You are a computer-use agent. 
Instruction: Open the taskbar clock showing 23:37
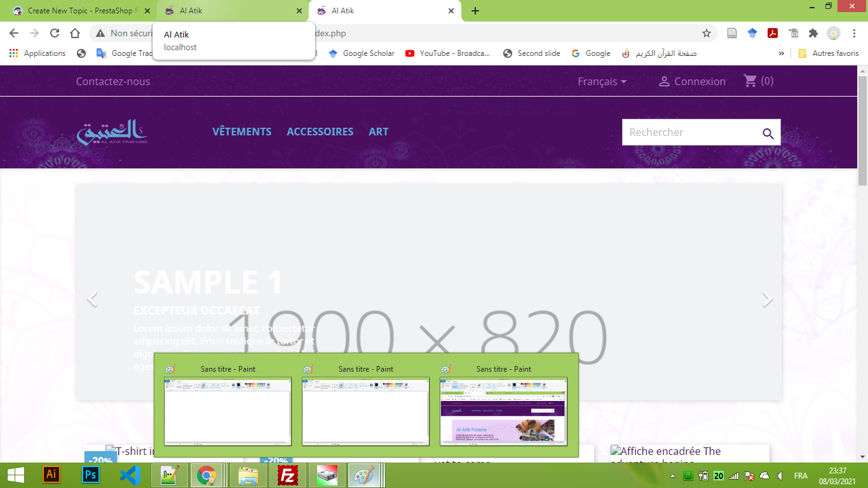pyautogui.click(x=838, y=475)
